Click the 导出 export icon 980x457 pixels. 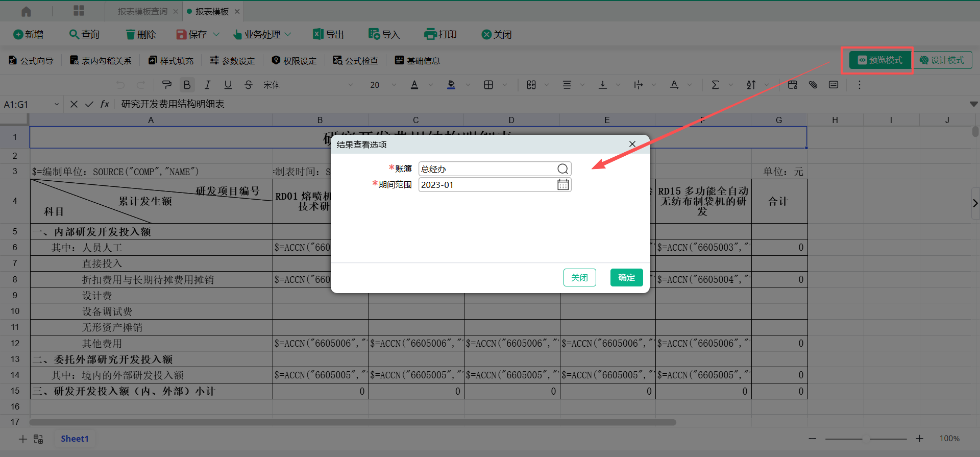click(x=318, y=34)
